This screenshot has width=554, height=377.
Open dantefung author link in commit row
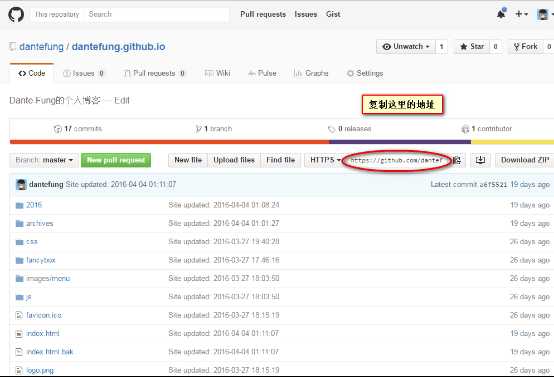pos(46,184)
